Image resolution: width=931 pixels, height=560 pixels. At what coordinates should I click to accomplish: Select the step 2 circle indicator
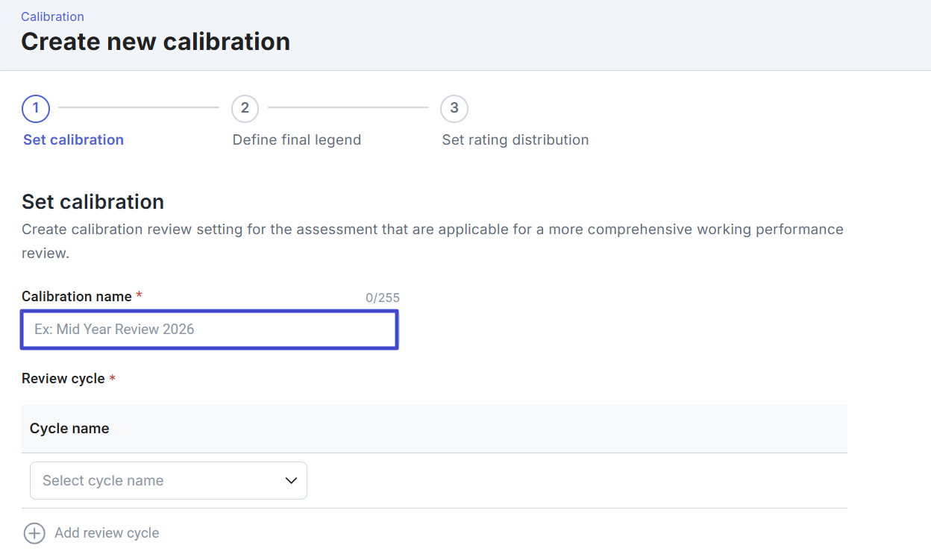[245, 108]
